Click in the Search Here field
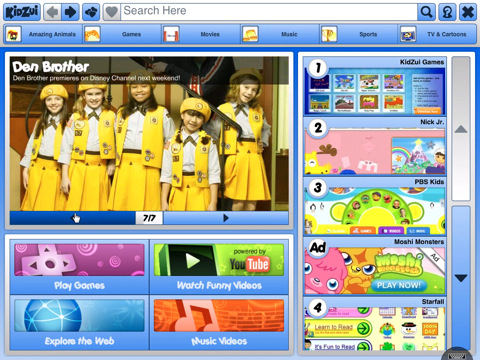 click(x=269, y=12)
